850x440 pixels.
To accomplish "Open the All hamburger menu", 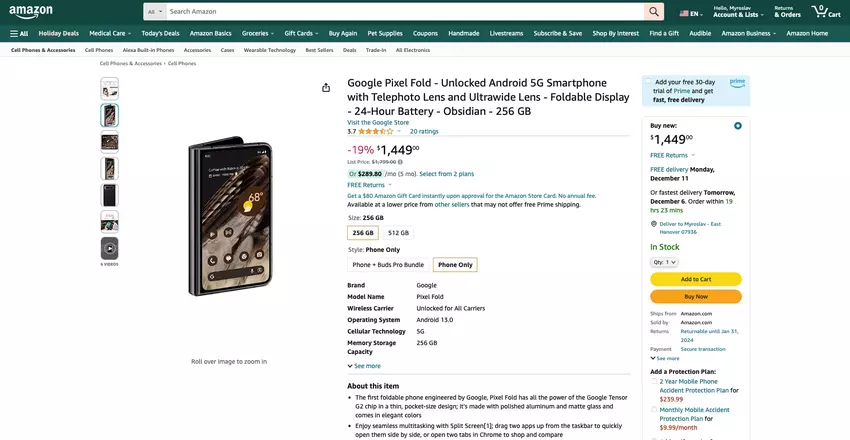I will (x=19, y=33).
